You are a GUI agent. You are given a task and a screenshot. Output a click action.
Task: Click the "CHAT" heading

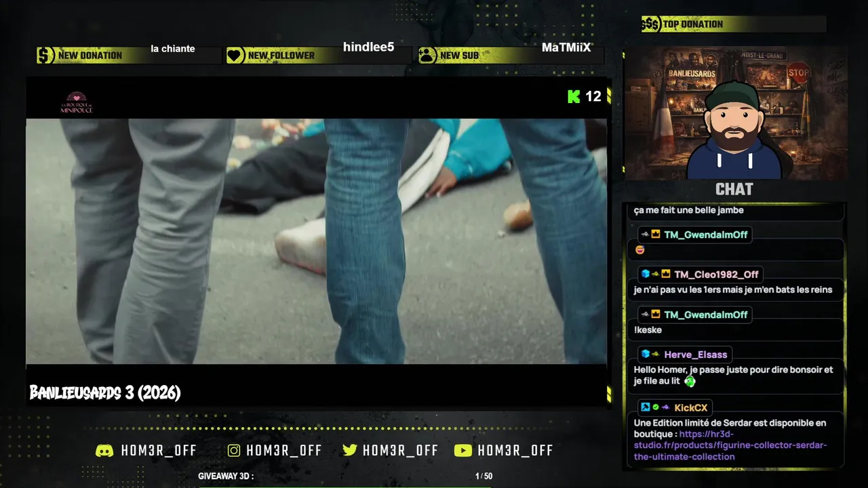pyautogui.click(x=734, y=189)
